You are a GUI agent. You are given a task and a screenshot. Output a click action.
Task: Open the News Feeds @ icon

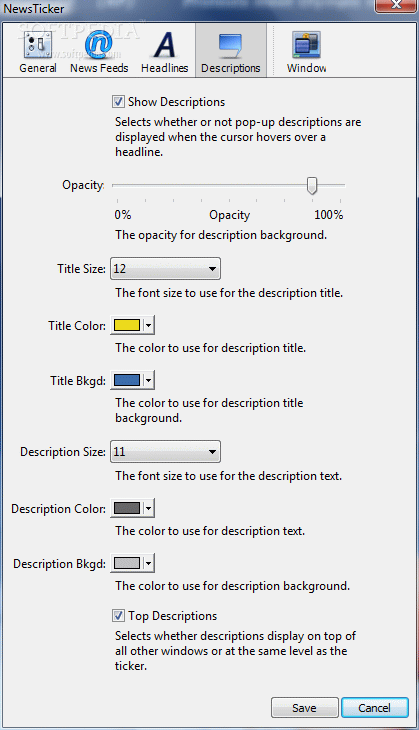pyautogui.click(x=99, y=45)
